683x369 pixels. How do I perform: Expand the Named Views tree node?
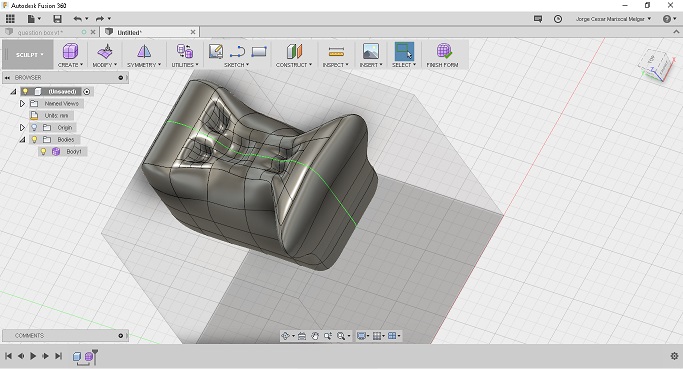click(x=22, y=104)
